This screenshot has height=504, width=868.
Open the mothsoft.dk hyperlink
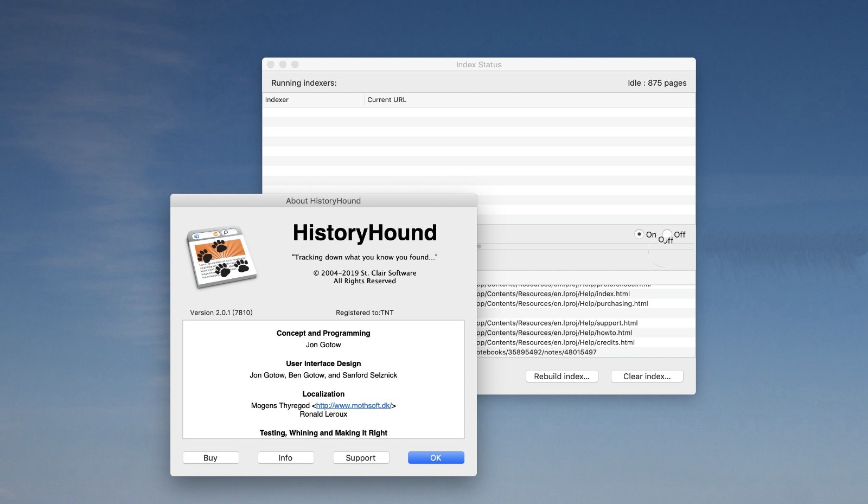point(354,405)
